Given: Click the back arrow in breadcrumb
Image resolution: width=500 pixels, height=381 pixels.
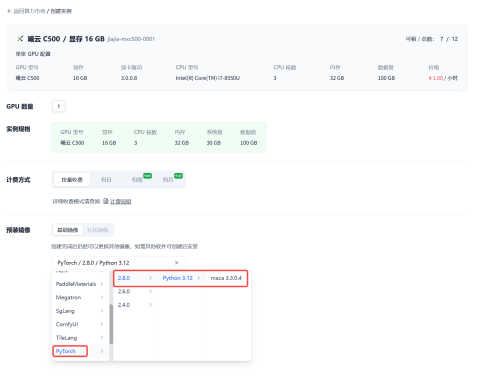Looking at the screenshot, I should coord(9,11).
